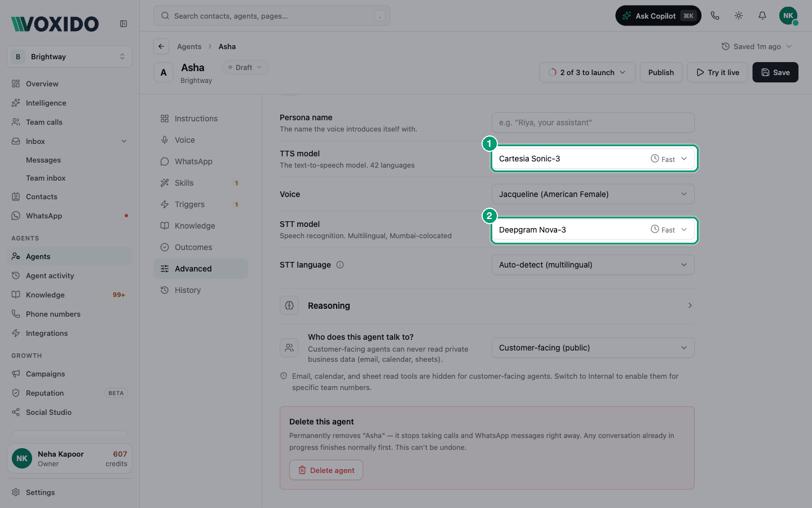Screen dimensions: 812x508
Task: Open Campaigns in Growth section
Action: (x=70, y=374)
